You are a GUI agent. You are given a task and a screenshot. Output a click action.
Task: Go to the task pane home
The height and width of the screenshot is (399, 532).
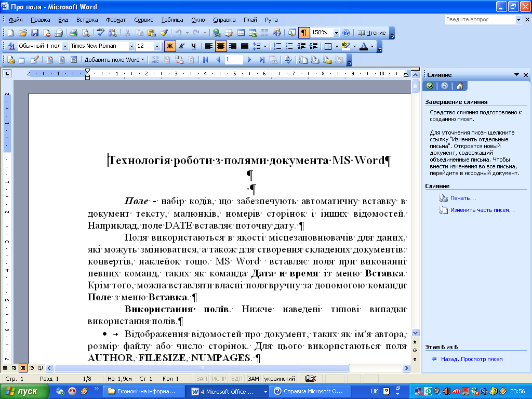460,86
